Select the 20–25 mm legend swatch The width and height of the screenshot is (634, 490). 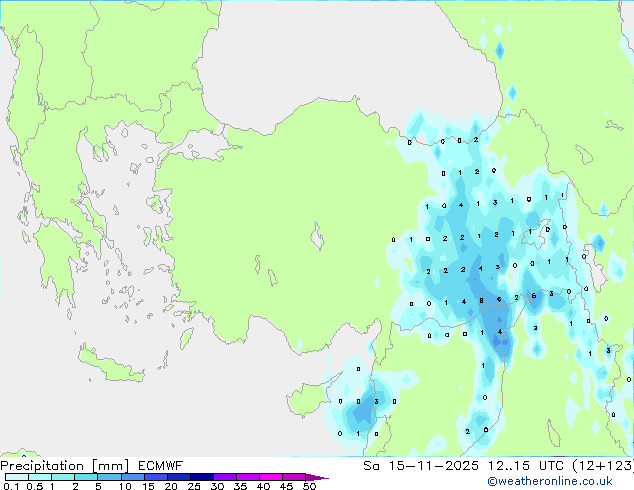[x=178, y=477]
